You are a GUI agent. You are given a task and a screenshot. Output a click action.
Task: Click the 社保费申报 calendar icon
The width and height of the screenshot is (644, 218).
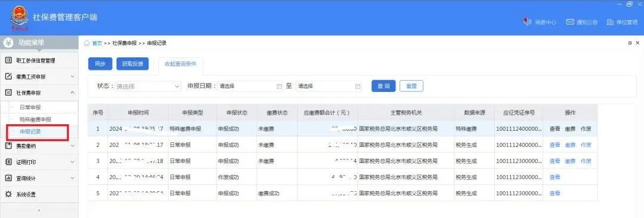[x=8, y=93]
